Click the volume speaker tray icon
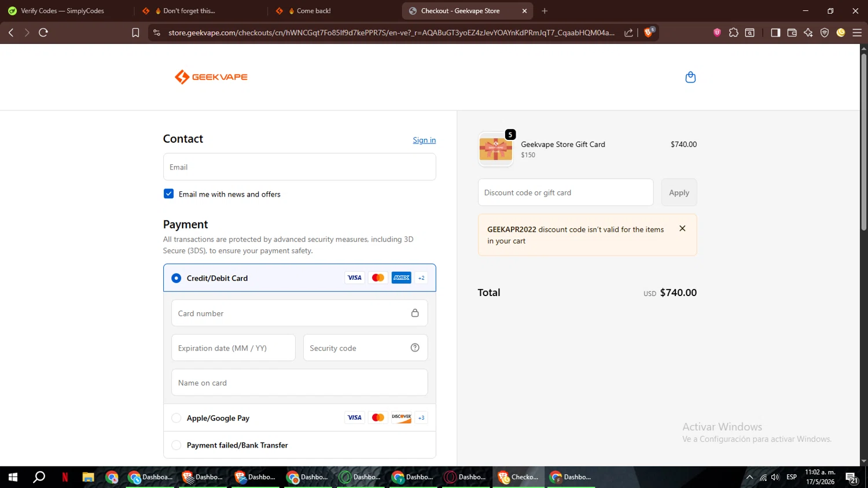 775,477
